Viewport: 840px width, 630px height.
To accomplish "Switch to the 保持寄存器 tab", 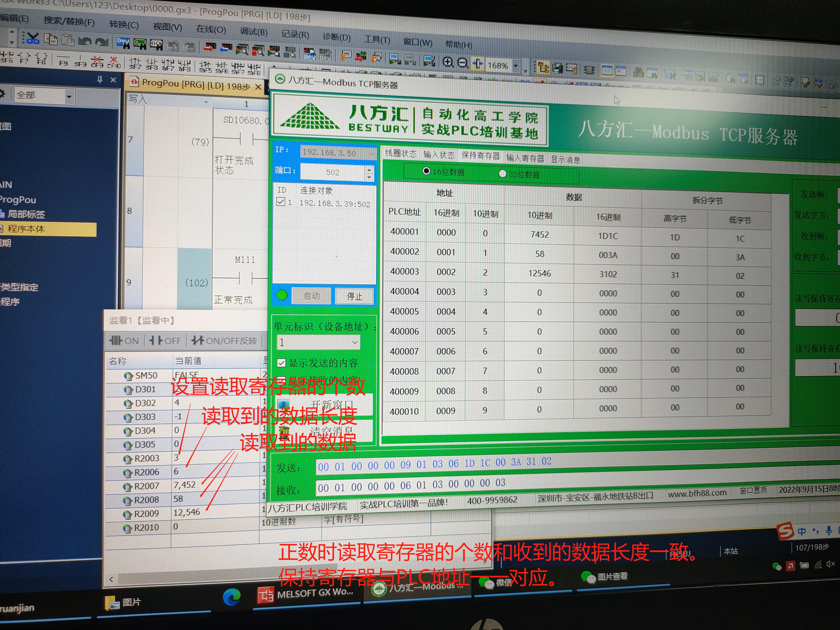I will pyautogui.click(x=480, y=156).
